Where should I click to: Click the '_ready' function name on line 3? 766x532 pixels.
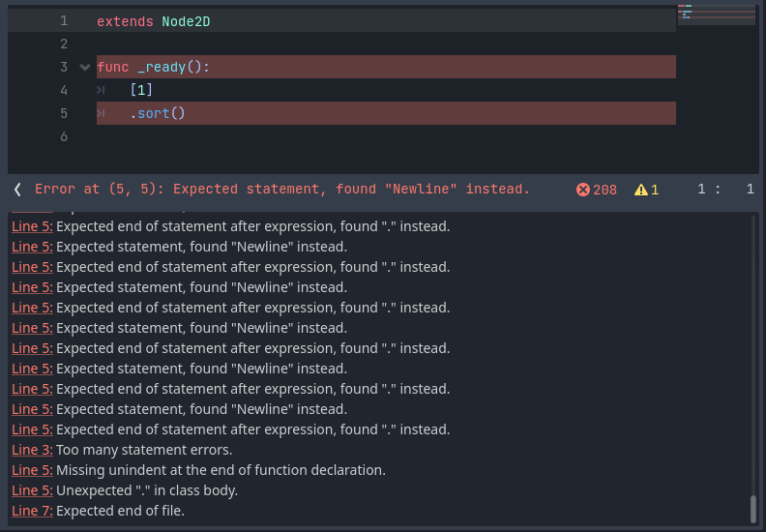coord(162,67)
